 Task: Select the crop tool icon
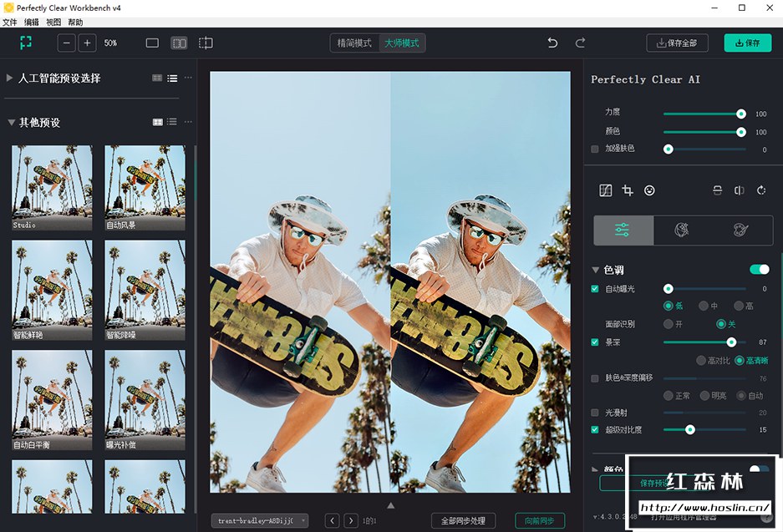click(628, 190)
